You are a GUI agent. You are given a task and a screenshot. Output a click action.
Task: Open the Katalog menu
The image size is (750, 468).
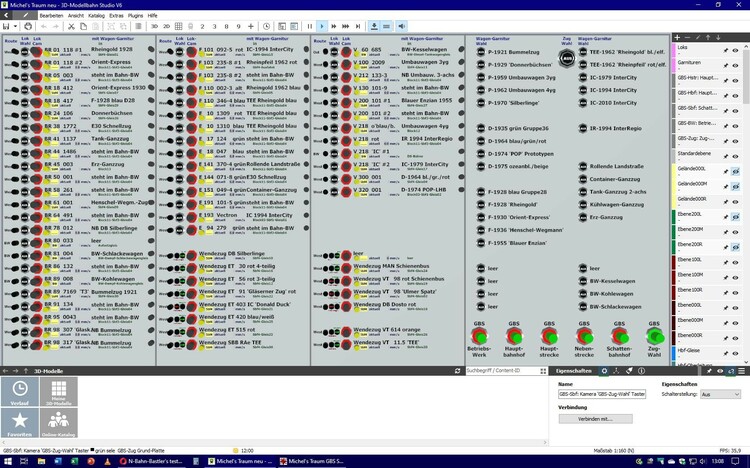pos(96,15)
